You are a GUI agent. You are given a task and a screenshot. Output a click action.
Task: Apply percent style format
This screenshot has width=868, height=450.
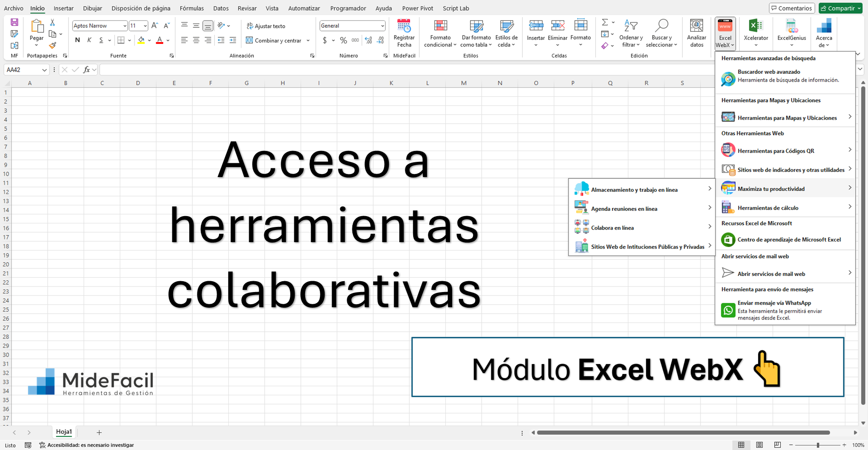click(343, 40)
